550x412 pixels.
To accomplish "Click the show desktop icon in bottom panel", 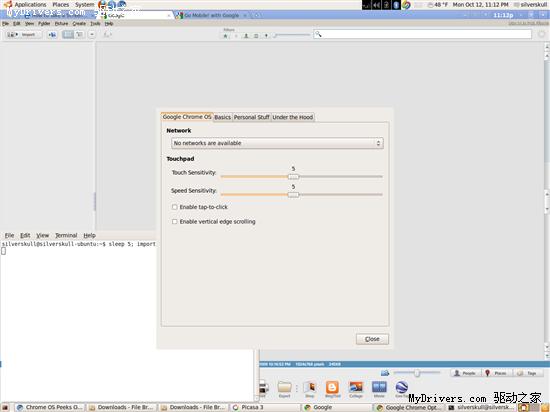I will coord(5,407).
